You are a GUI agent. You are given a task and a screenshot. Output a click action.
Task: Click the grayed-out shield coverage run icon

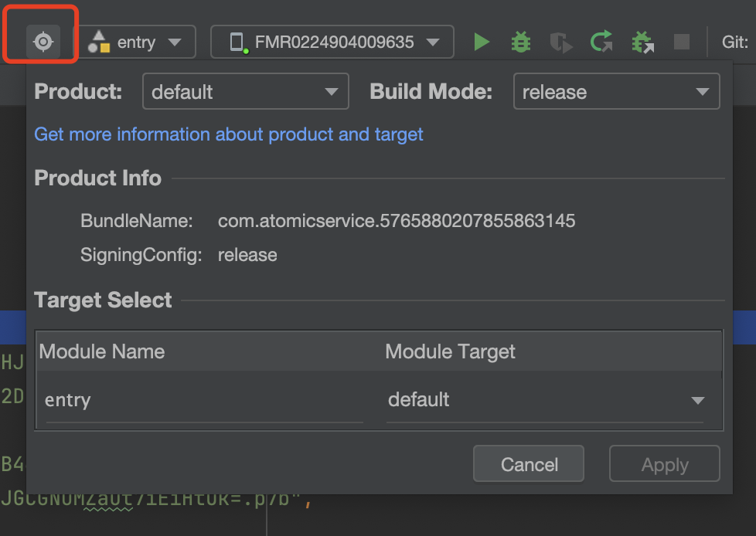coord(560,42)
